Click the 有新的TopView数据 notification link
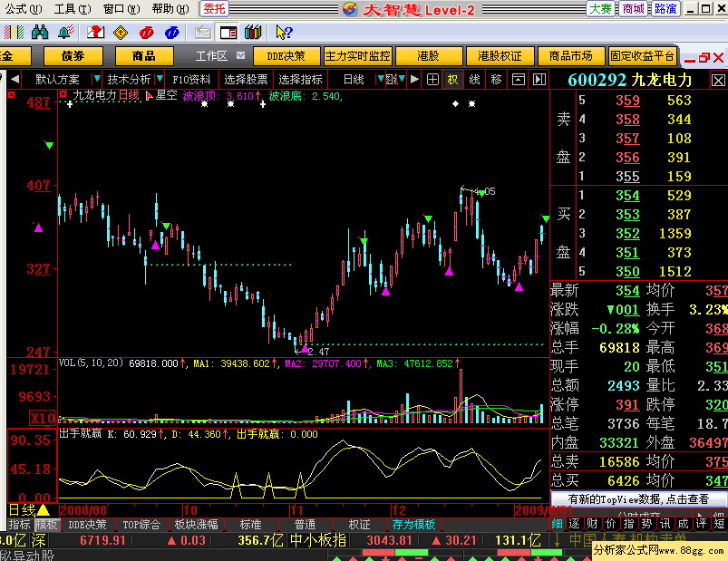Viewport: 728px width, 561px height. click(x=638, y=498)
